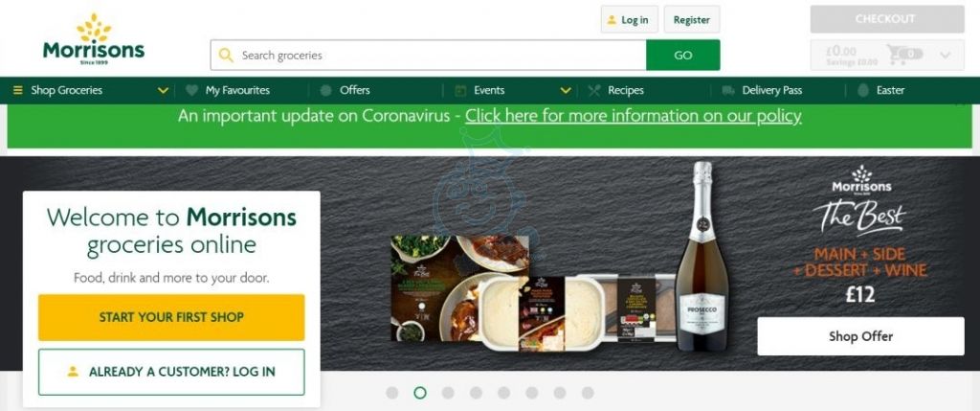980x411 pixels.
Task: Click the delivery van icon by Delivery Pass
Action: 728,90
